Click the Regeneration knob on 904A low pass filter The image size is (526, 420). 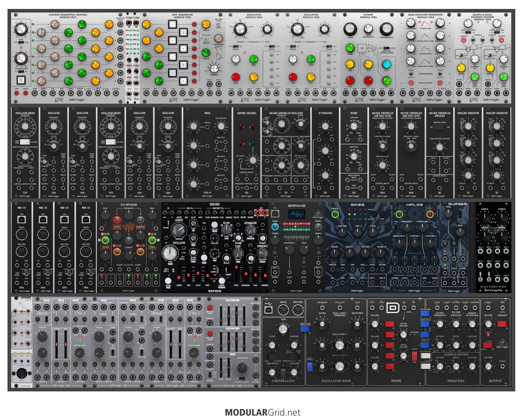click(382, 165)
